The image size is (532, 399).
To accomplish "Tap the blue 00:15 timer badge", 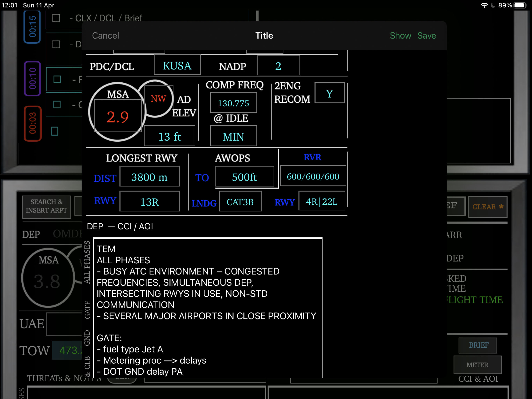I will pyautogui.click(x=32, y=26).
